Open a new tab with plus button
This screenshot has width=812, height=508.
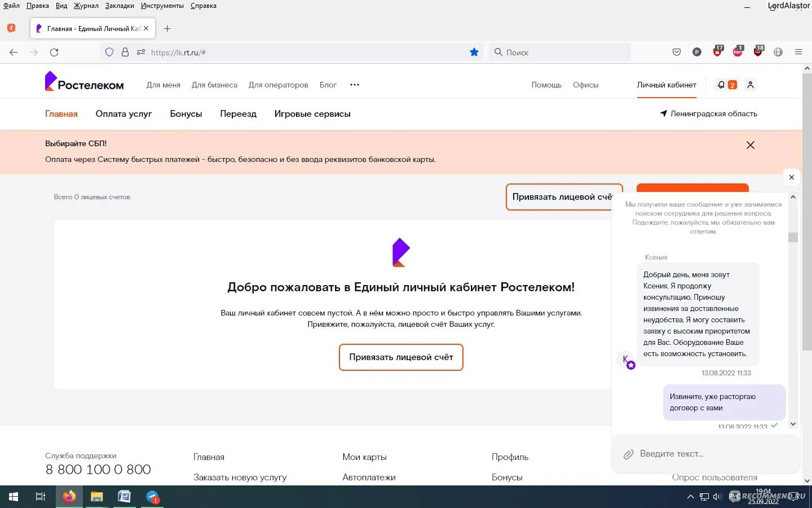click(x=167, y=28)
